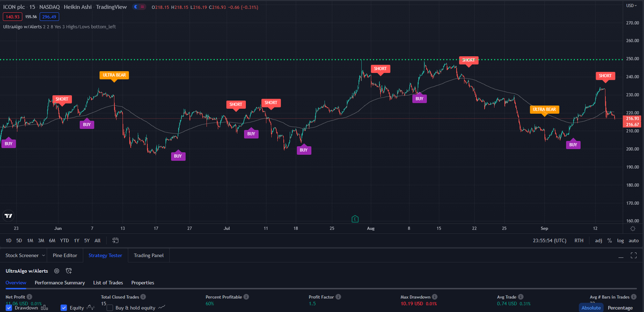
Task: Click Max Drawdown info icon
Action: tap(434, 296)
